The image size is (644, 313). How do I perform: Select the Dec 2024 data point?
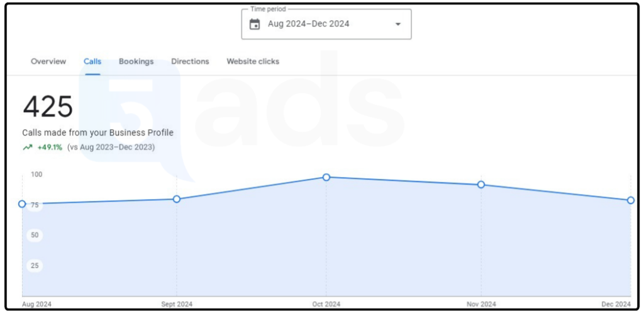coord(630,200)
